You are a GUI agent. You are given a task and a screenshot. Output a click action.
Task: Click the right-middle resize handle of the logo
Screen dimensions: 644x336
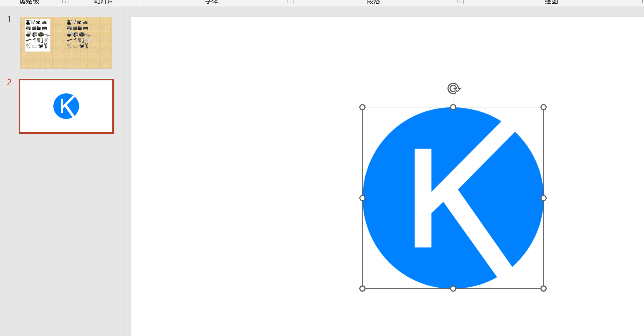tap(543, 198)
